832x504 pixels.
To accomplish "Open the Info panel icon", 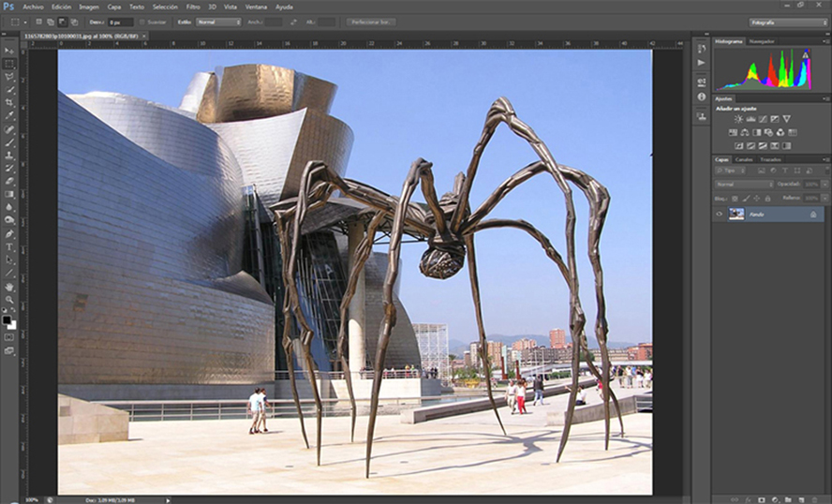I will (702, 97).
